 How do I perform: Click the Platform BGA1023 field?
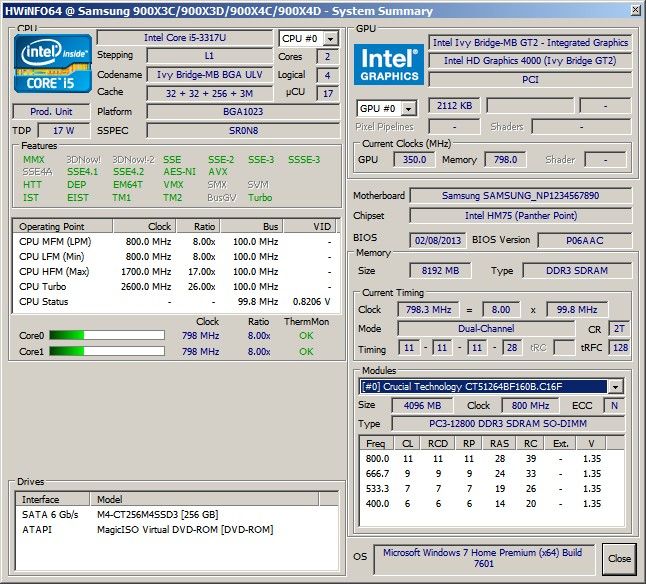tap(243, 112)
